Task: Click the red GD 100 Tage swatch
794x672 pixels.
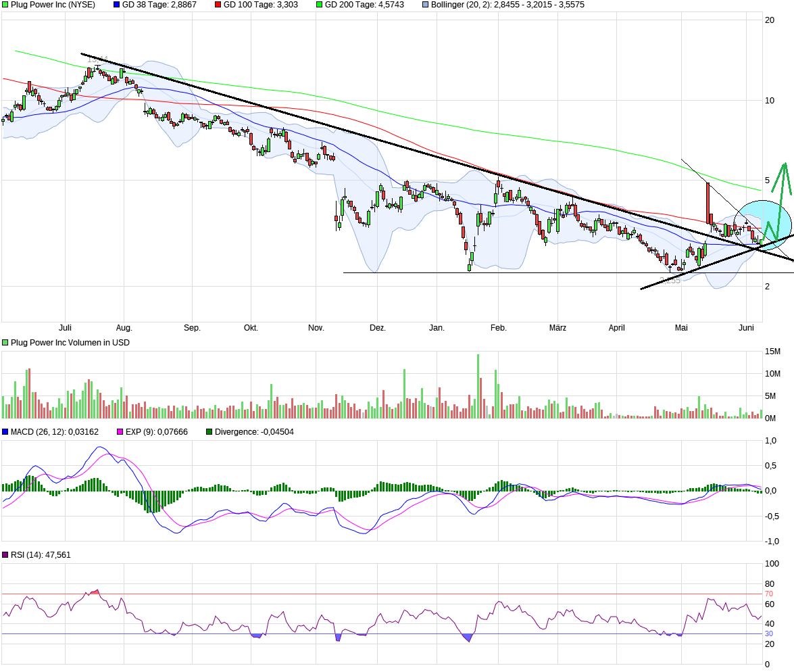Action: [218, 5]
